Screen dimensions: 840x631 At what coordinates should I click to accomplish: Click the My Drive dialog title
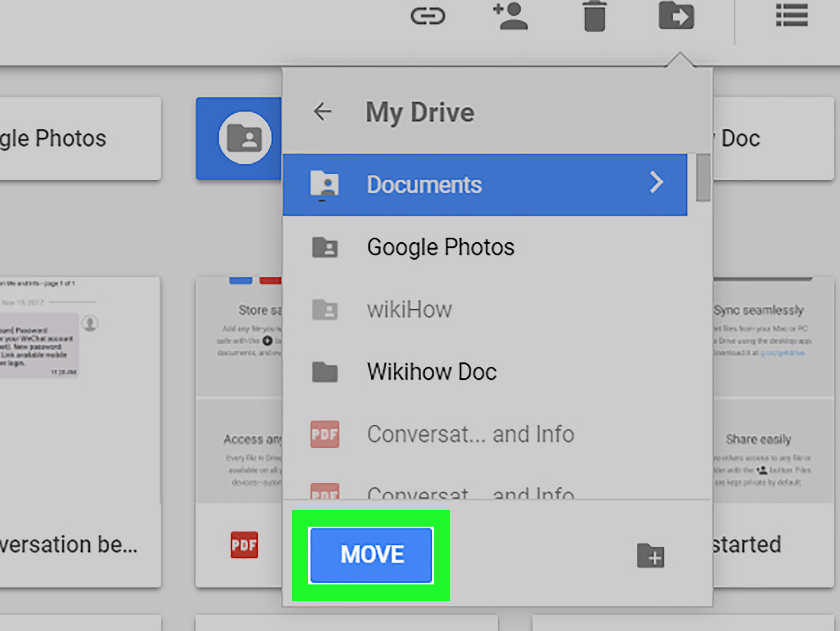(420, 113)
